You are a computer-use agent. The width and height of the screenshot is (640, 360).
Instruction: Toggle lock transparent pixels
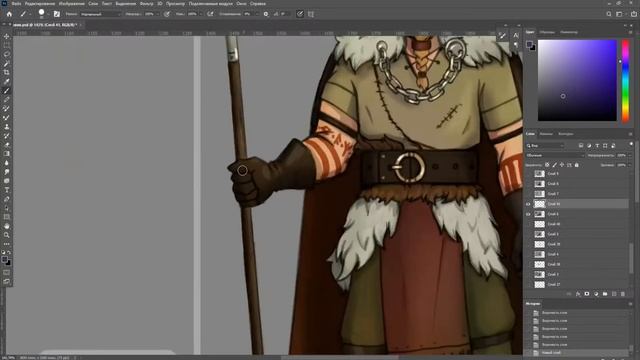point(547,165)
